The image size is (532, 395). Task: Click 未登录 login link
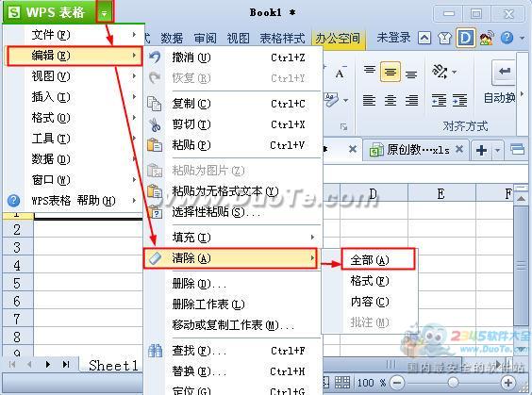click(393, 38)
